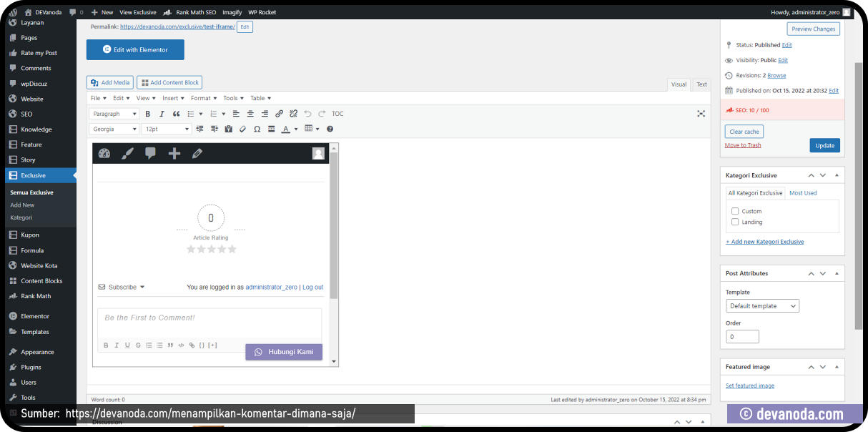Open the Subscribe dropdown in the preview

pos(122,288)
